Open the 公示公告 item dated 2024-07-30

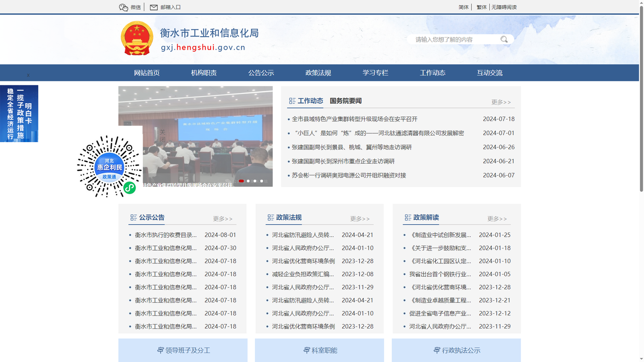(x=166, y=248)
